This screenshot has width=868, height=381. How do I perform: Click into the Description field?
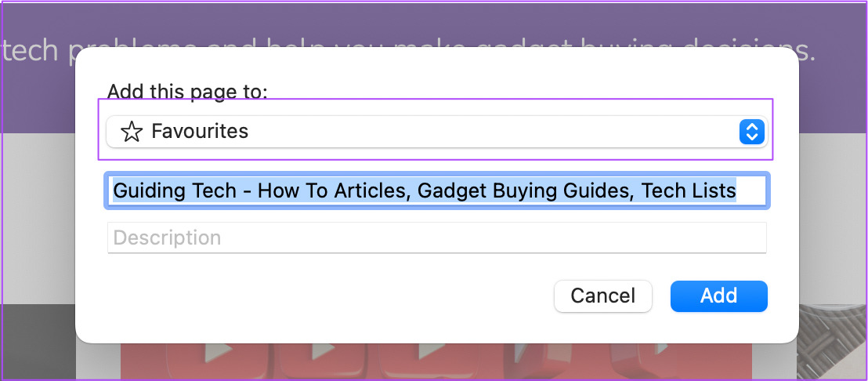(437, 238)
